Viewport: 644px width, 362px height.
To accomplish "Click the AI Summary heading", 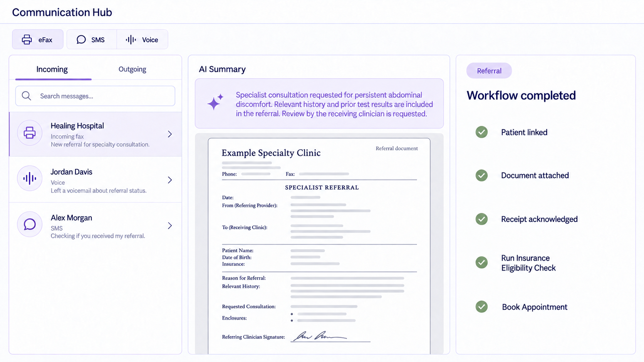I will tap(222, 69).
